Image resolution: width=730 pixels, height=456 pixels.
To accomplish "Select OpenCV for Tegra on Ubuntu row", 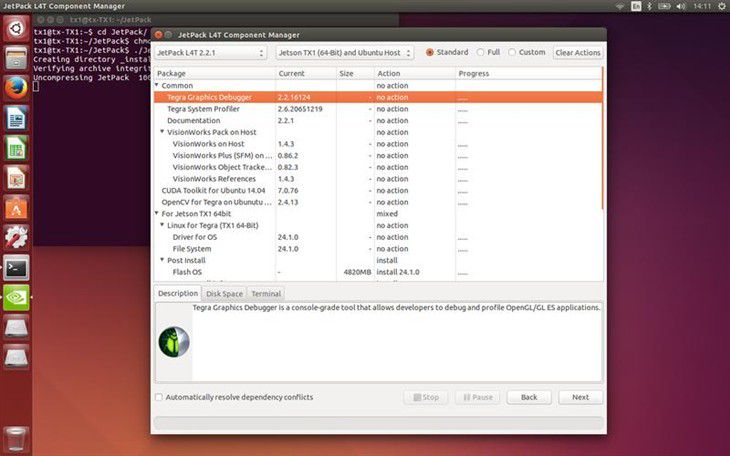I will [378, 202].
